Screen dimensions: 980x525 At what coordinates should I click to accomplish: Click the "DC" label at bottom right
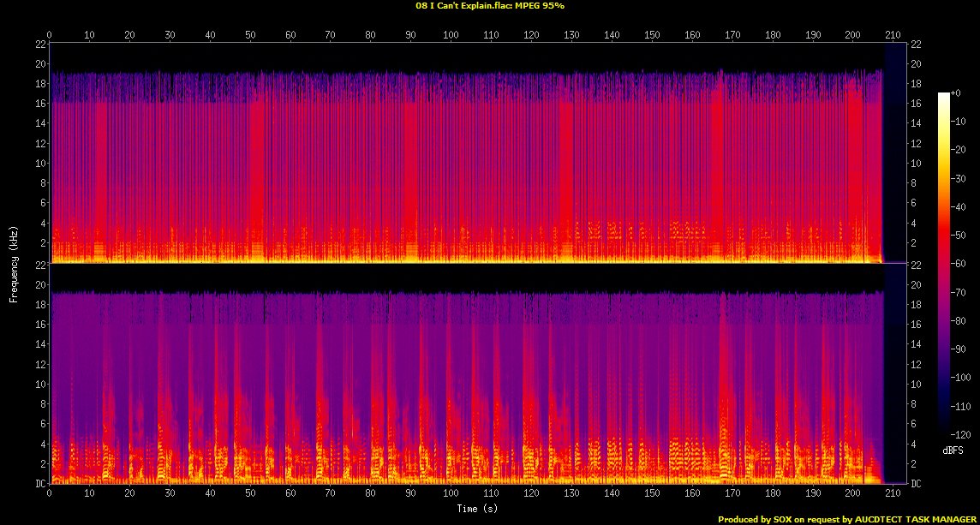tap(917, 484)
